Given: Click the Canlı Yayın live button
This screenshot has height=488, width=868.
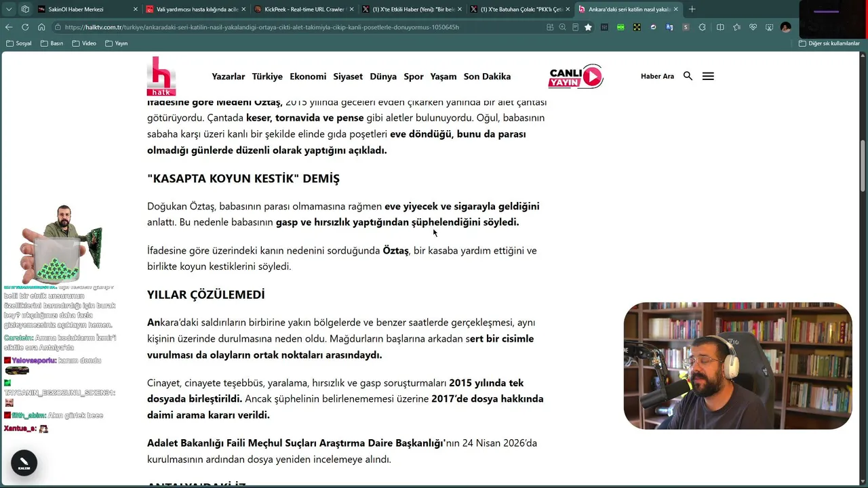Looking at the screenshot, I should [x=576, y=77].
